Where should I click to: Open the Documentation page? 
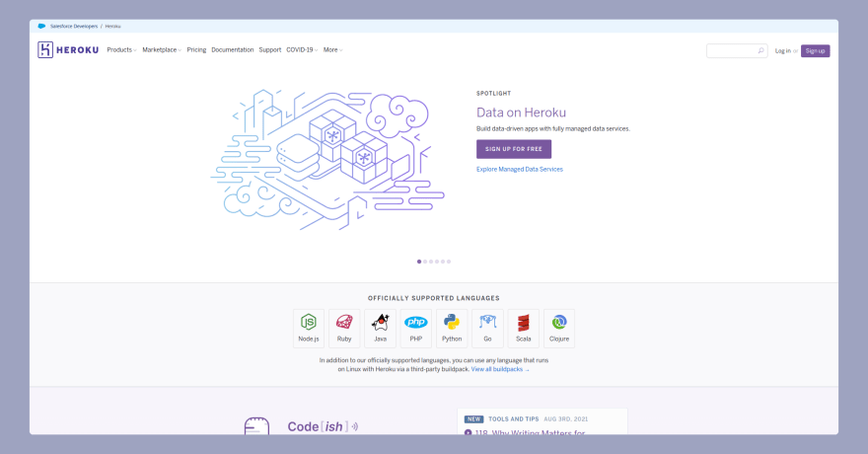(233, 49)
